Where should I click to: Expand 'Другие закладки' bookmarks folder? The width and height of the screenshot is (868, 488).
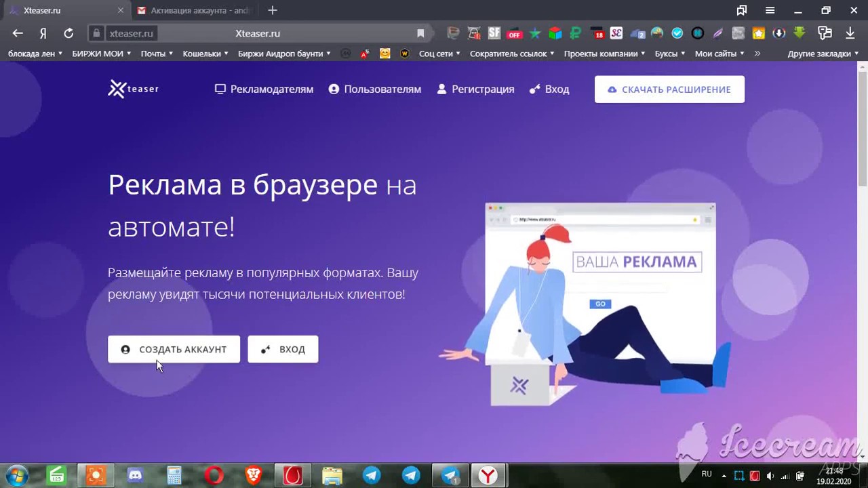(823, 54)
